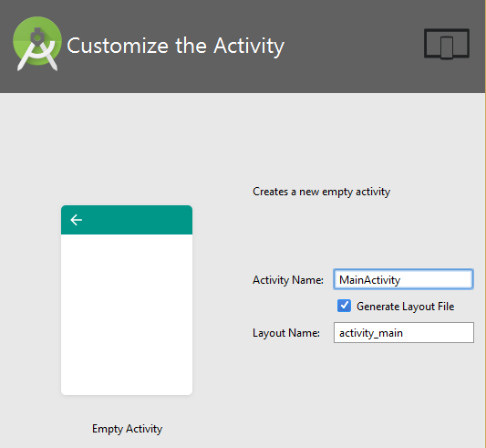Click the Activity Name label
Viewport: 486px width, 448px height.
(x=288, y=280)
